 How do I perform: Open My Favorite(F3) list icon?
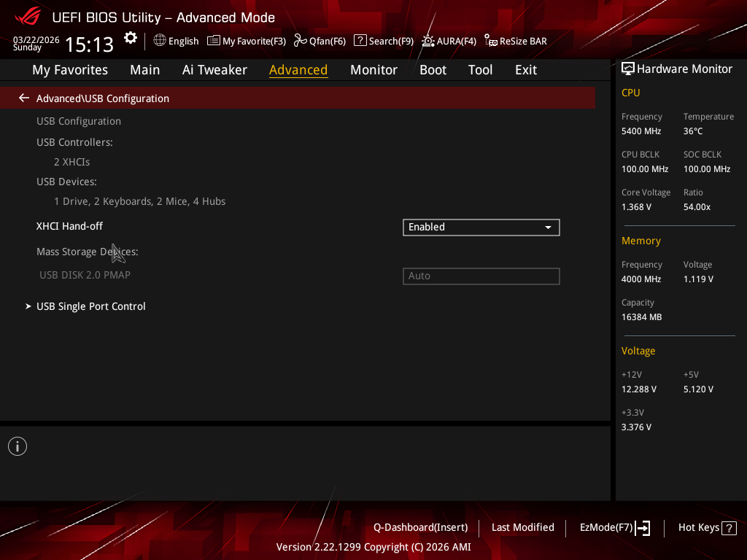click(214, 41)
